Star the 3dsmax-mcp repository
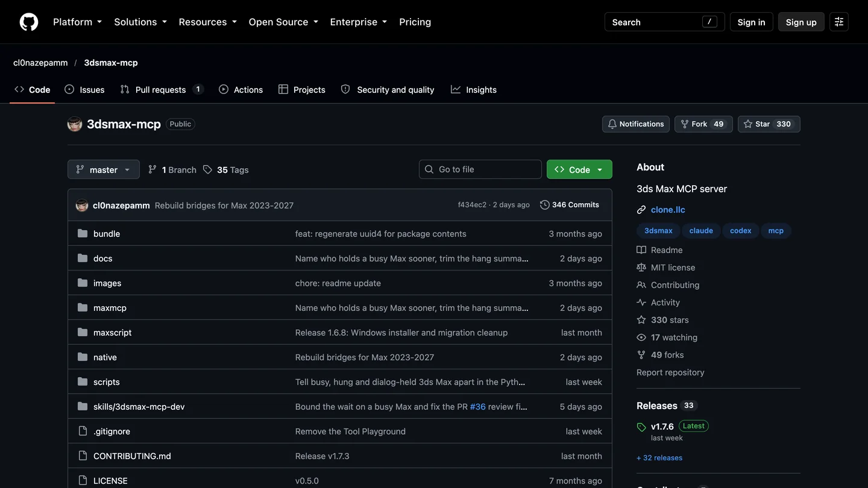The height and width of the screenshot is (488, 868). [769, 124]
